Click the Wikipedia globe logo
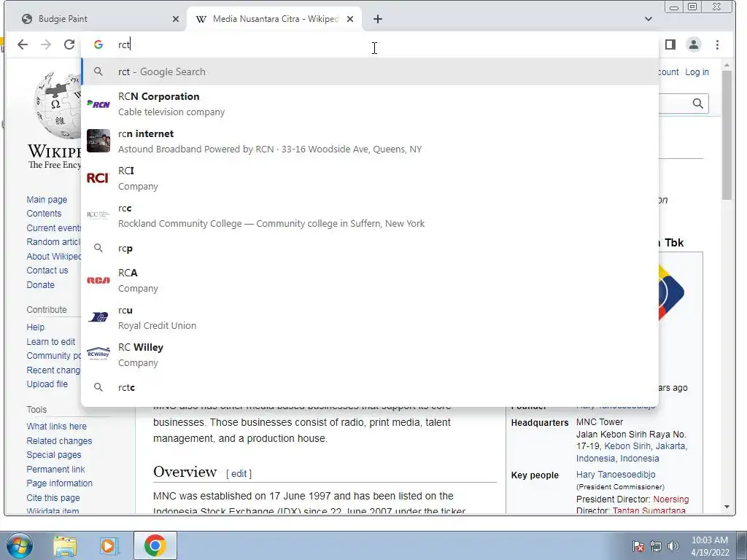The width and height of the screenshot is (747, 560). (58, 104)
